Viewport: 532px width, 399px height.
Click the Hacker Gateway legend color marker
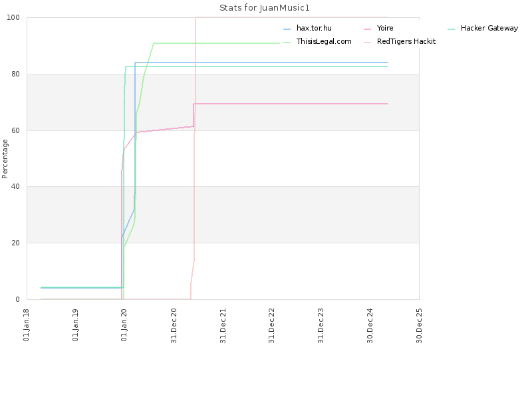click(452, 29)
